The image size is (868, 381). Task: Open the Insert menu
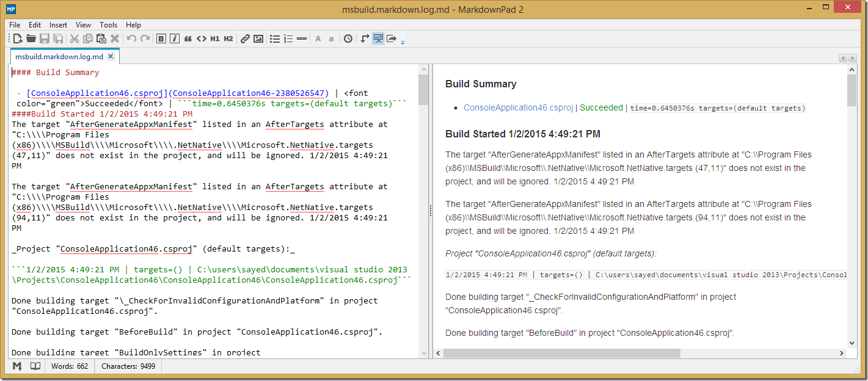pyautogui.click(x=59, y=25)
